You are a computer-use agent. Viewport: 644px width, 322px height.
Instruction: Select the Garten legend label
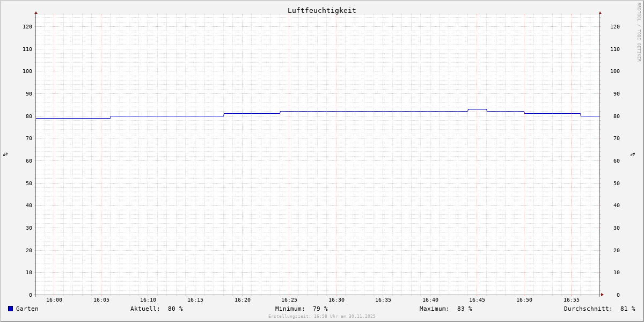[27, 309]
